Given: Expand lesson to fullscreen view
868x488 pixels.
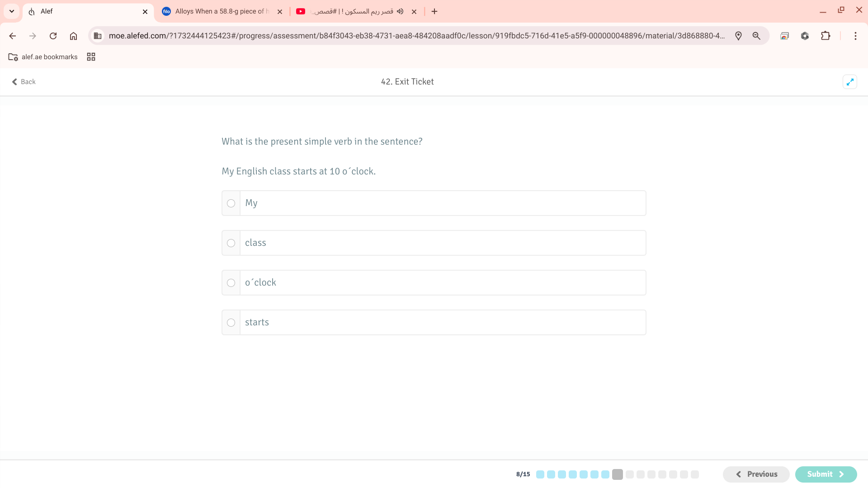Looking at the screenshot, I should (x=850, y=82).
